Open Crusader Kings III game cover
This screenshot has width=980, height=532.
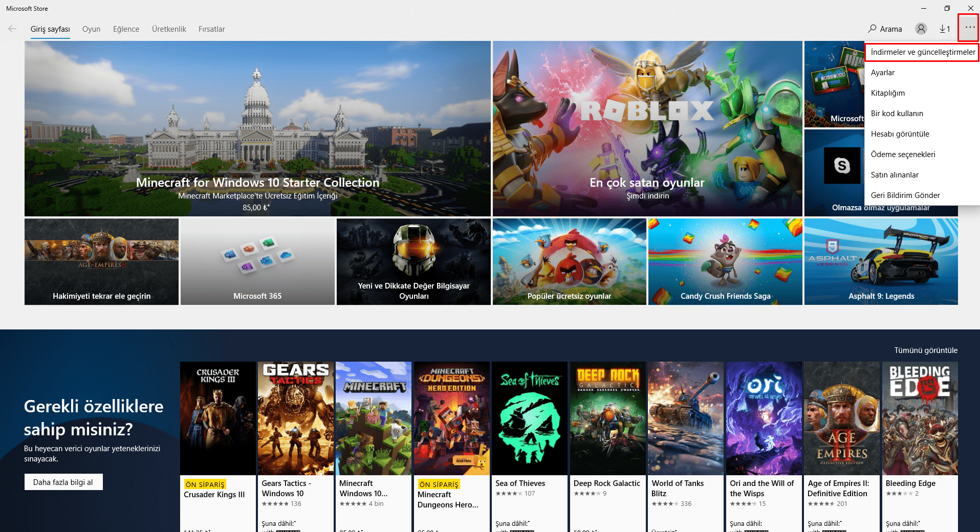[x=218, y=418]
